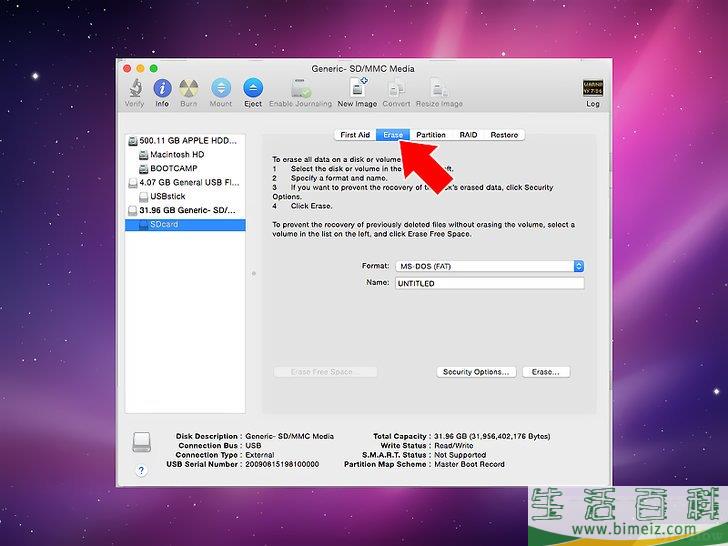Select the 500.11 GB APPLE HDD disk
The height and width of the screenshot is (546, 728).
pos(185,141)
